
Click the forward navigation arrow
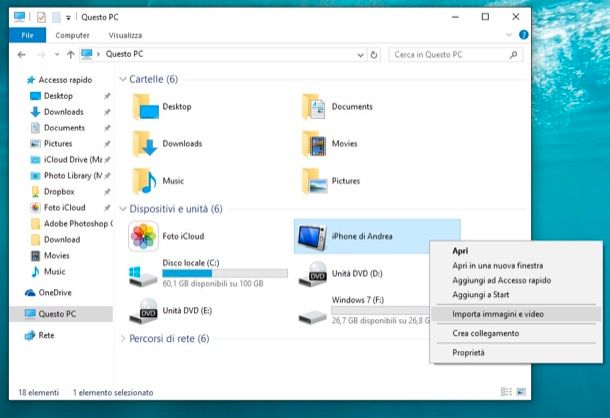coord(41,55)
